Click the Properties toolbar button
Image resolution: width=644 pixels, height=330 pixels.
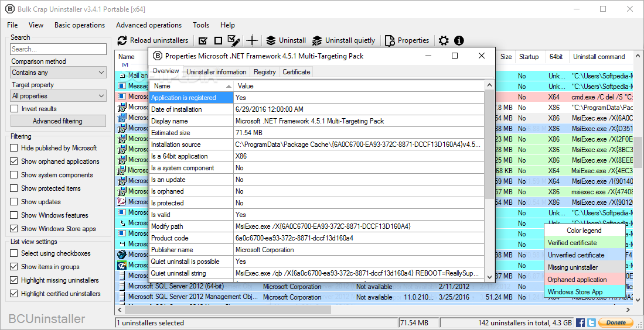tap(407, 40)
